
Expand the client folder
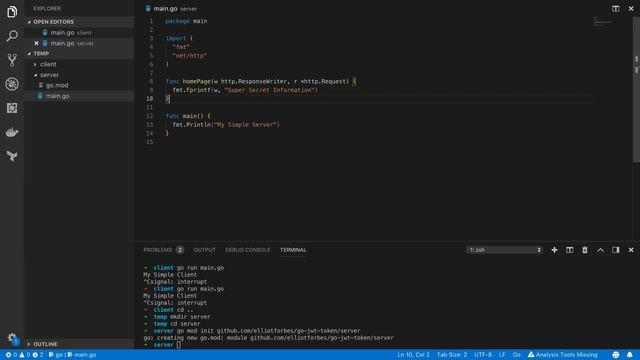(x=79, y=64)
